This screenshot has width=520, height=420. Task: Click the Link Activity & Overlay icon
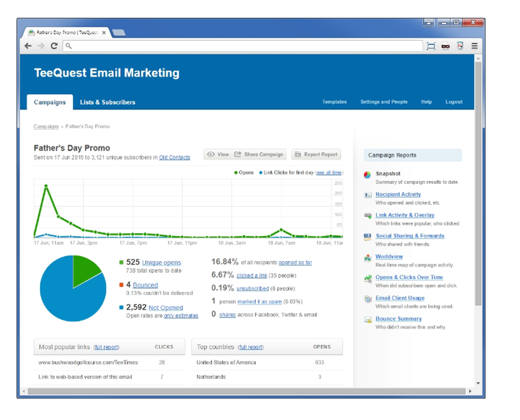(368, 216)
